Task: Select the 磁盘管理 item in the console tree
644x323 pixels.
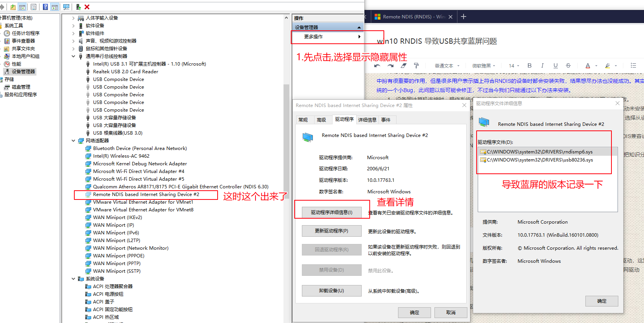Action: point(21,87)
